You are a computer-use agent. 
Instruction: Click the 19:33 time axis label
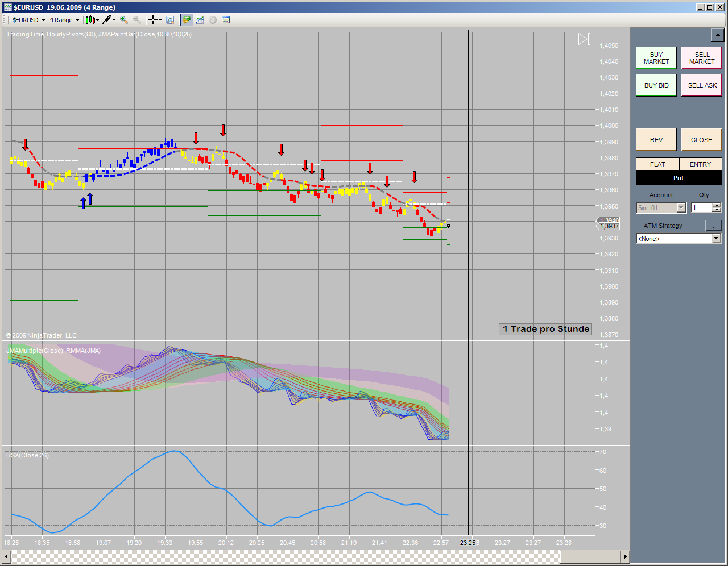(165, 543)
